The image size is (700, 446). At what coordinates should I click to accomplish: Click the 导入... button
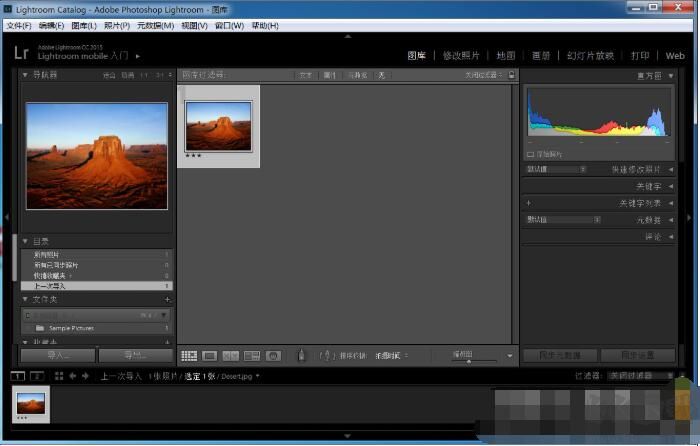pyautogui.click(x=58, y=355)
